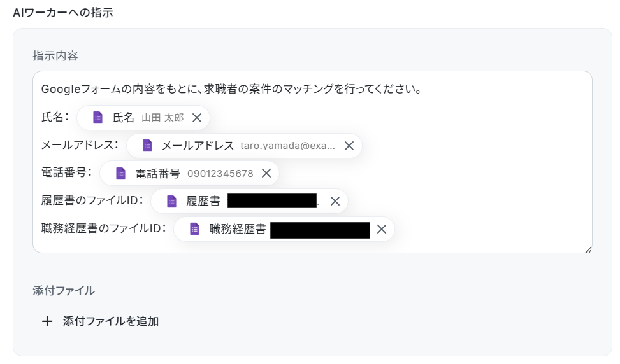Click the 添付ファイル section label
620x364 pixels.
[64, 291]
